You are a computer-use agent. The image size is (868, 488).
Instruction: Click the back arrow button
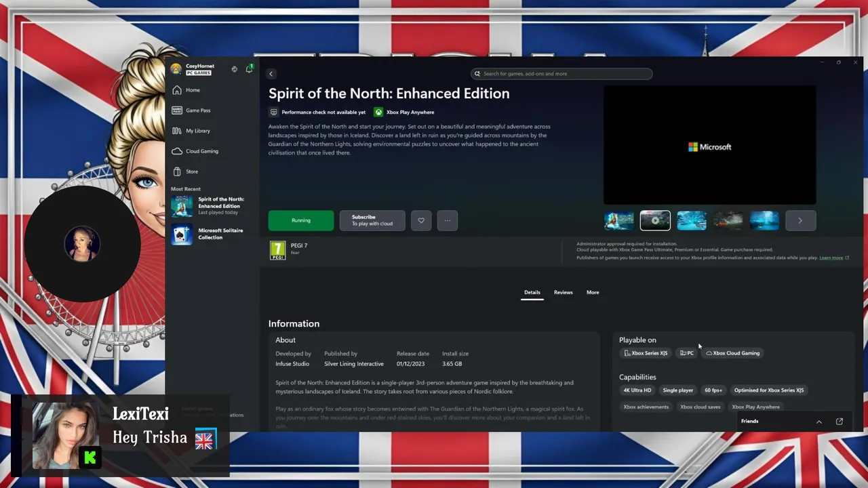tap(271, 74)
